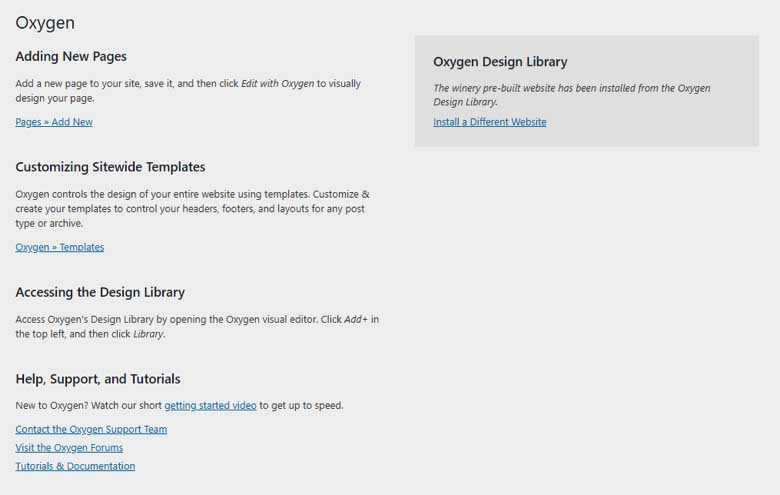780x495 pixels.
Task: Click the italic 'Edit with Oxygen' text
Action: coord(278,84)
